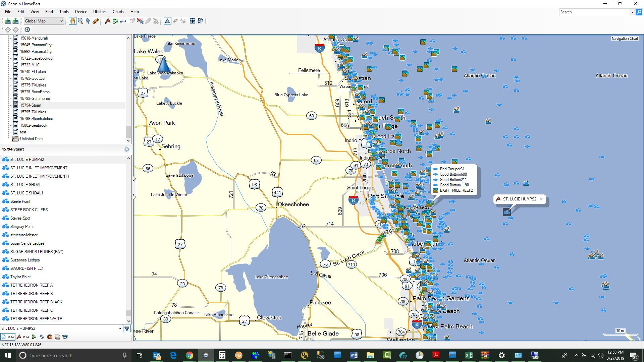Open the Device menu

[81, 11]
